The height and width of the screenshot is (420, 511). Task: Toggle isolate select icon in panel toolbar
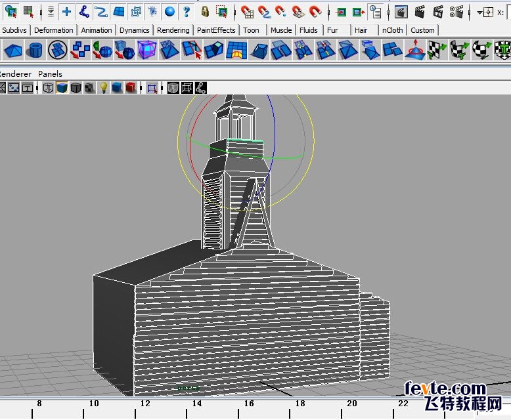(152, 88)
